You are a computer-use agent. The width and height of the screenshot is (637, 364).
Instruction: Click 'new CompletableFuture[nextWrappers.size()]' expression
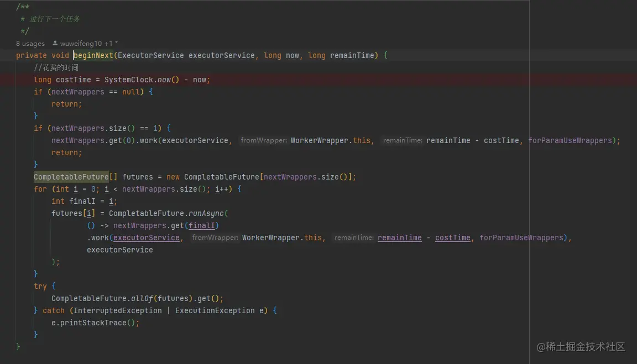click(x=259, y=177)
